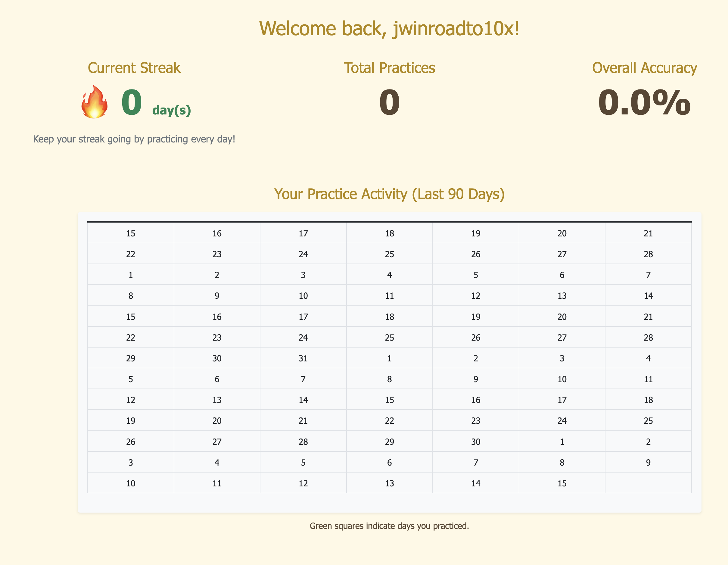This screenshot has width=728, height=565.
Task: Select day 4 in the row starting with 1
Action: pos(389,274)
